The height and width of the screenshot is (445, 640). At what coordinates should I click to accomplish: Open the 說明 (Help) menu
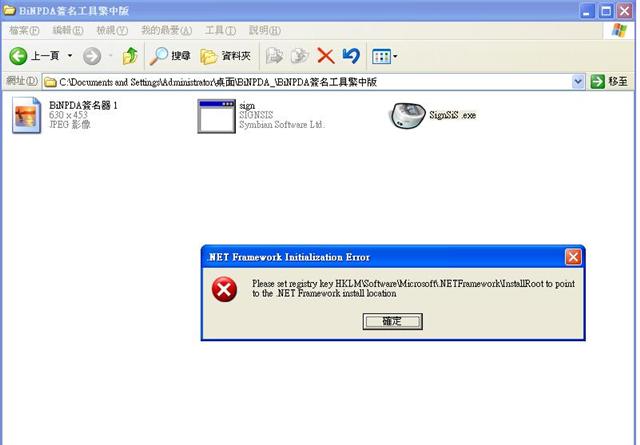(264, 30)
